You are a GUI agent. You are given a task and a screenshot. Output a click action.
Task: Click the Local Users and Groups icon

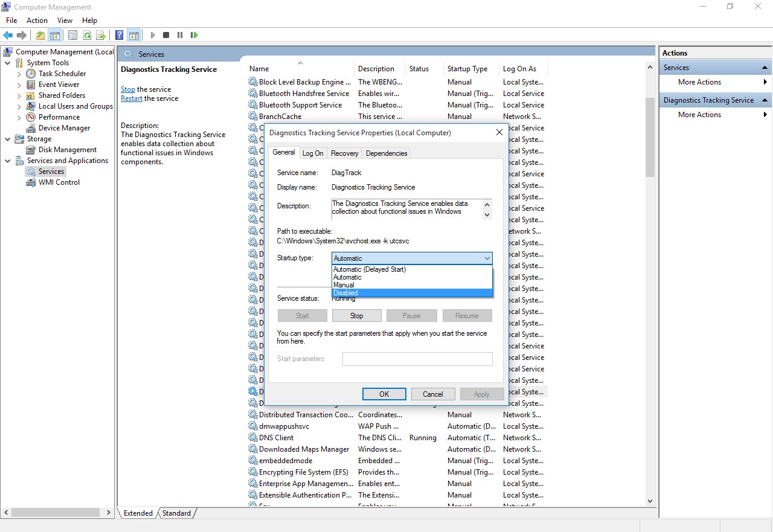31,106
